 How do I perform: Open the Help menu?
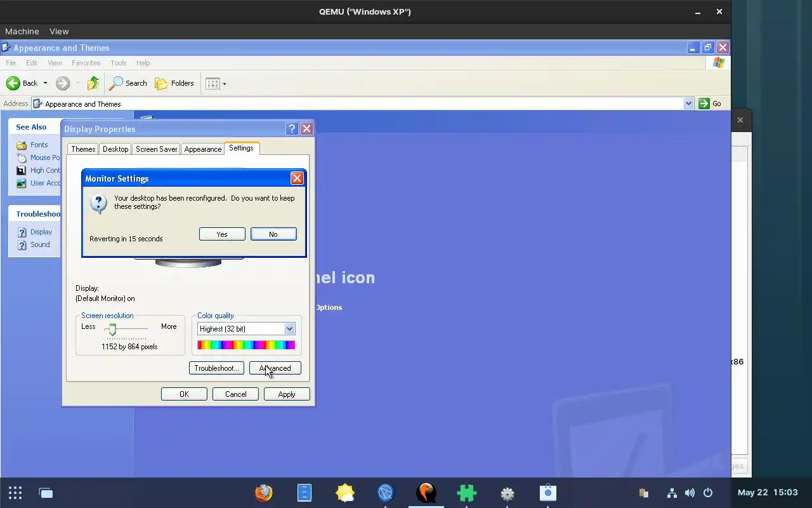[x=143, y=63]
